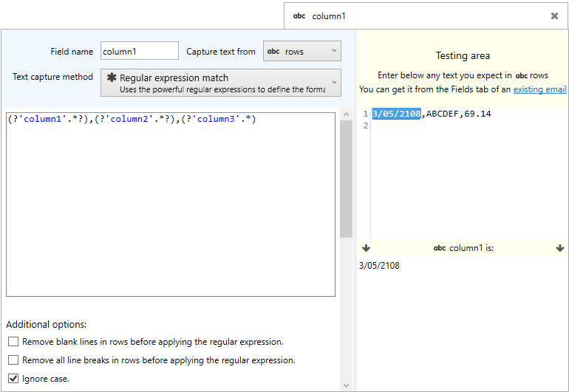Click the vertical scrollbar thumb
The width and height of the screenshot is (569, 392).
click(x=346, y=179)
